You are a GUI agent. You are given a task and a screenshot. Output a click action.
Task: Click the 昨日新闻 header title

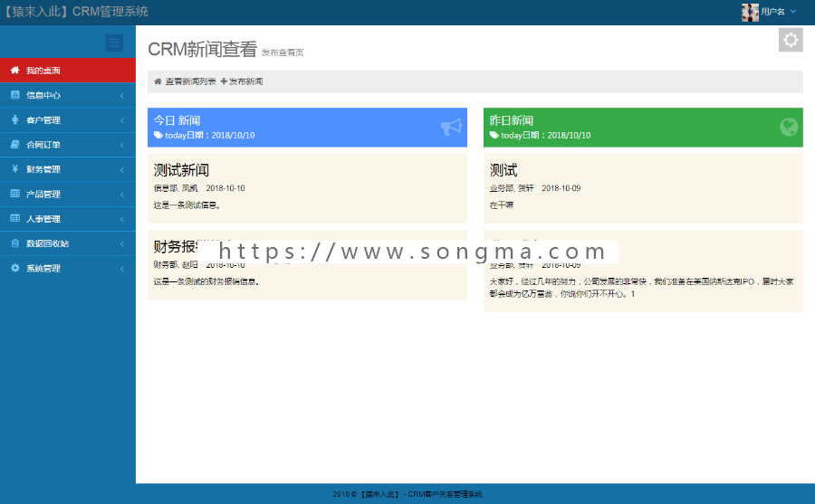[x=512, y=120]
